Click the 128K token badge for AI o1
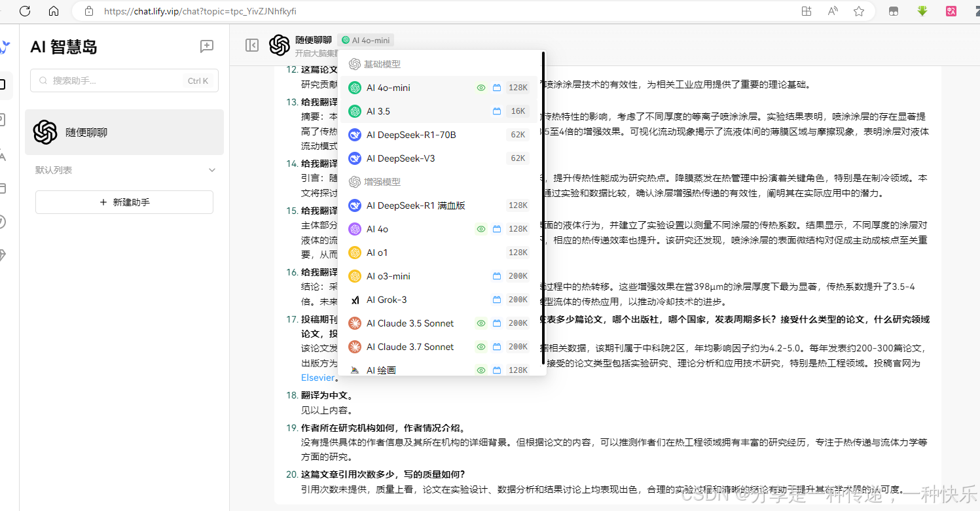The height and width of the screenshot is (511, 980). (518, 253)
